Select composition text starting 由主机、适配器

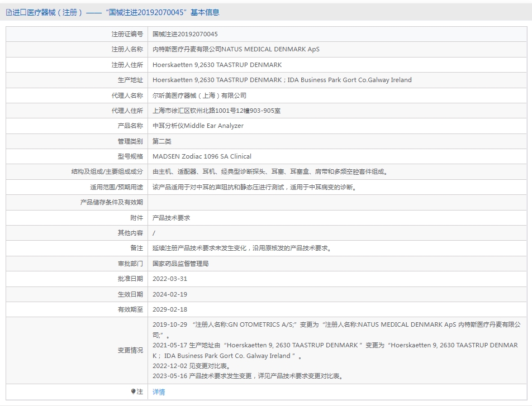coord(270,171)
